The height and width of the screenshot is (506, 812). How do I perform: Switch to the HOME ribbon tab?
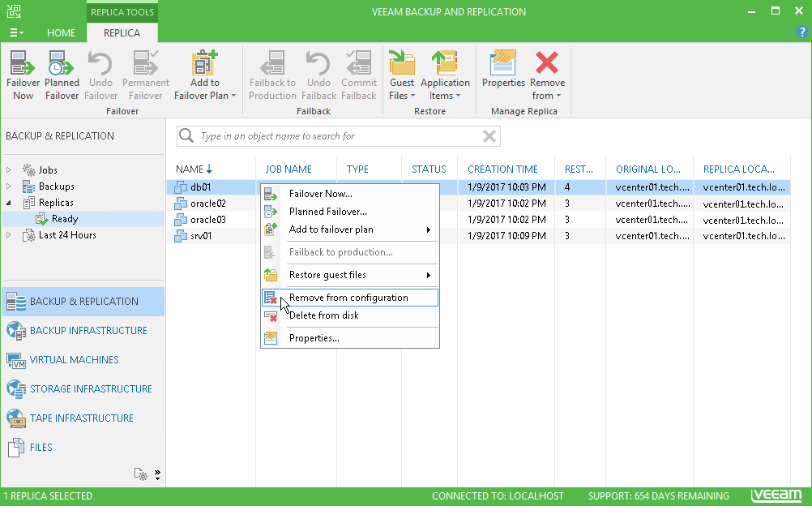pyautogui.click(x=61, y=32)
